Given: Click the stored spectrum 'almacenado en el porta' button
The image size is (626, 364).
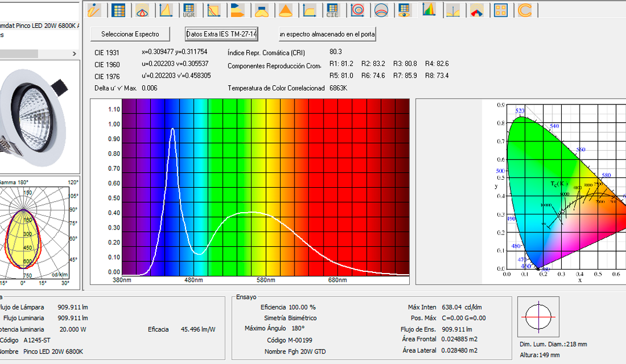Looking at the screenshot, I should (x=327, y=34).
